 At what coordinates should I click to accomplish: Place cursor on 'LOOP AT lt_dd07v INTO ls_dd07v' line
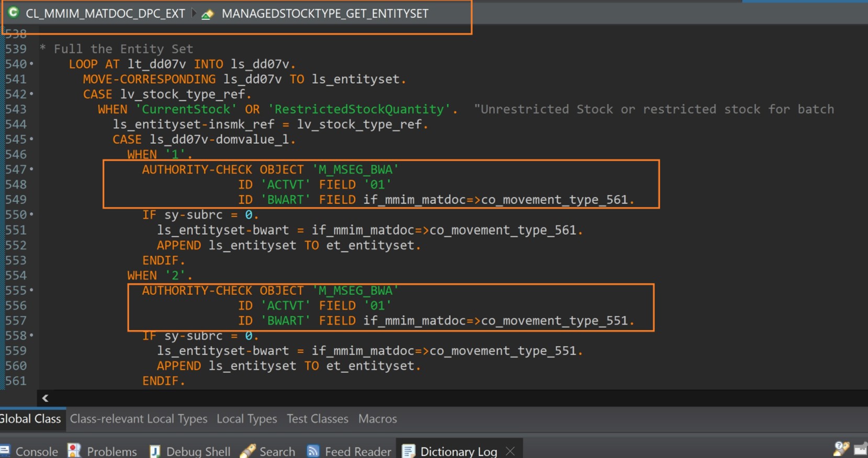point(182,64)
